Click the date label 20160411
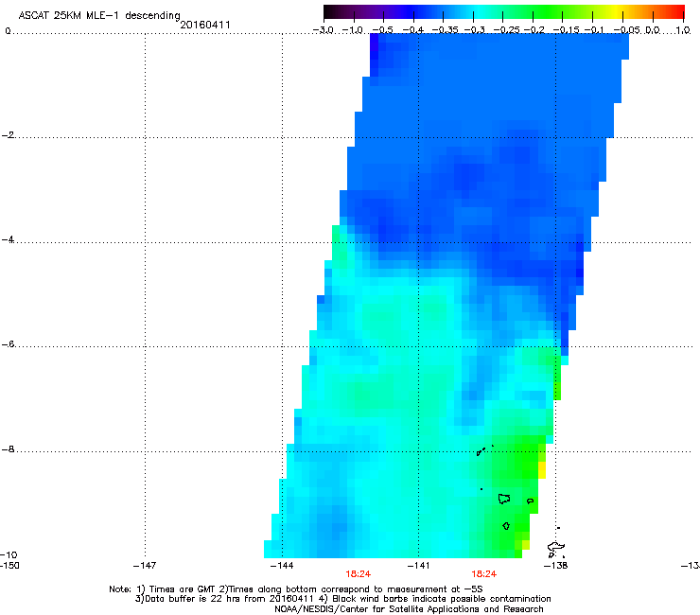The height and width of the screenshot is (615, 700). click(x=205, y=25)
